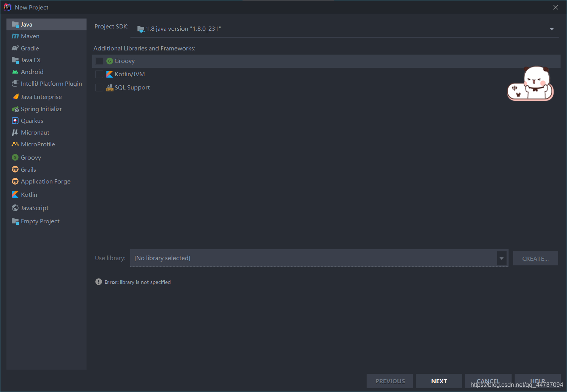
Task: Click the Groovy framework icon in libraries list
Action: 110,61
